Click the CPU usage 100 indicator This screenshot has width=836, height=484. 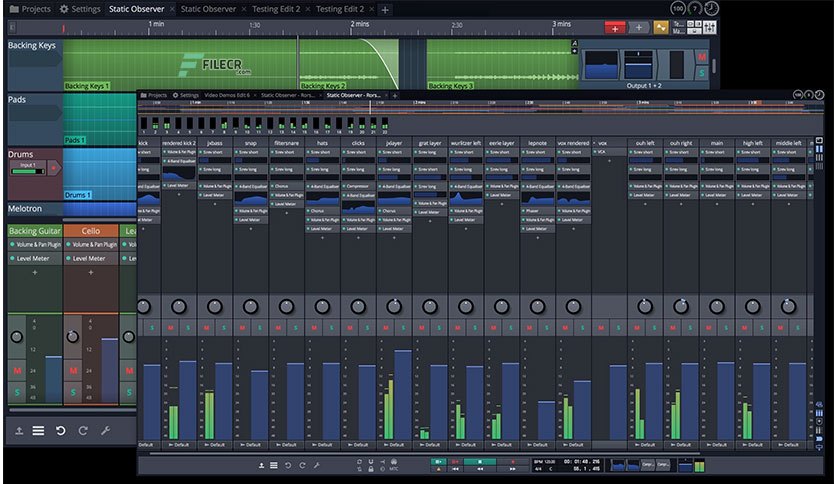click(x=678, y=8)
